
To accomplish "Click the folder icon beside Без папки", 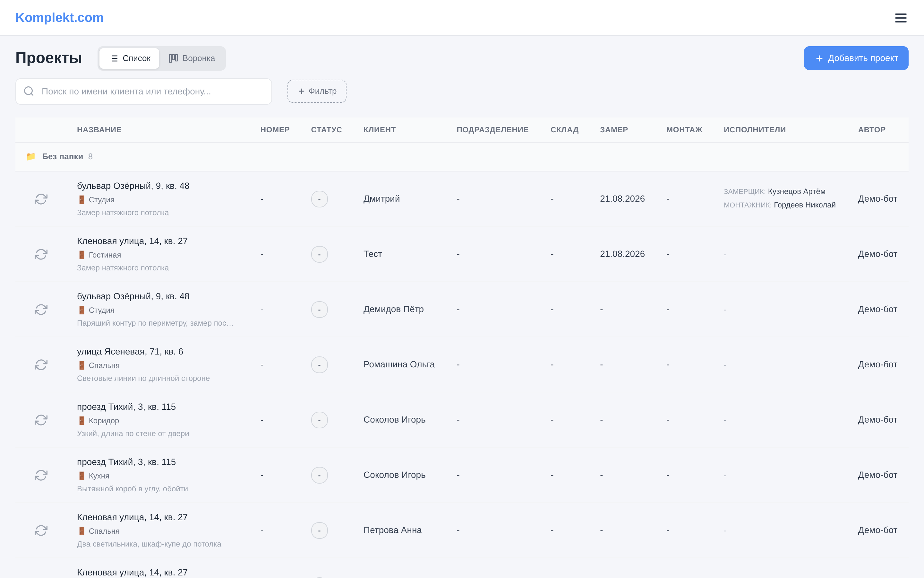I will coord(31,156).
